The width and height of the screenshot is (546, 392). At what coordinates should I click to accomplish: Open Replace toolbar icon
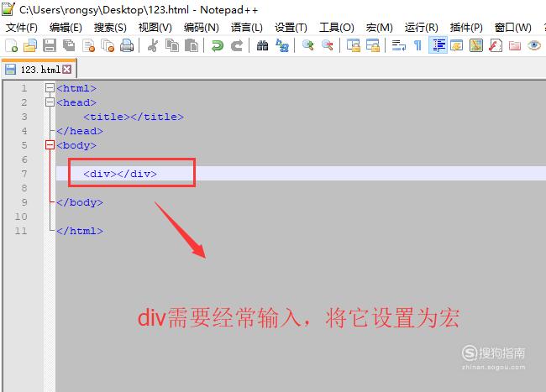point(282,45)
